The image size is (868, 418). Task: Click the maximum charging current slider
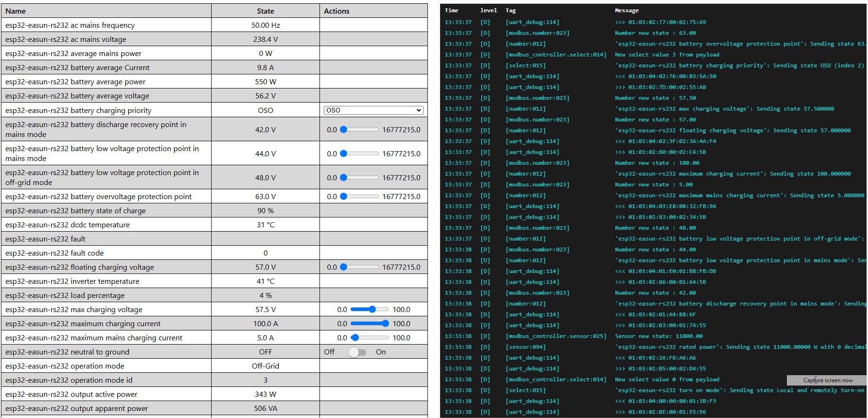click(x=369, y=323)
